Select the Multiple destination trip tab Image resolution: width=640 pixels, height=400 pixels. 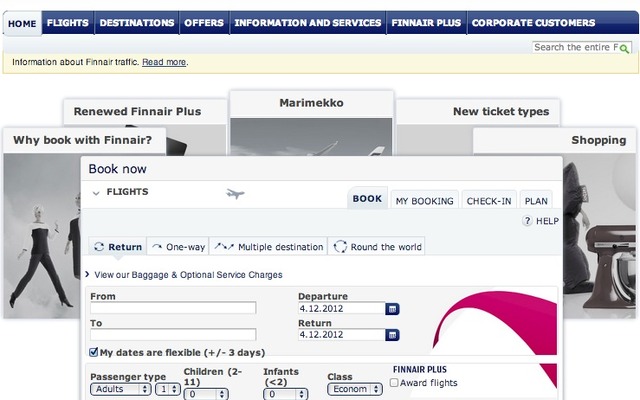point(269,247)
